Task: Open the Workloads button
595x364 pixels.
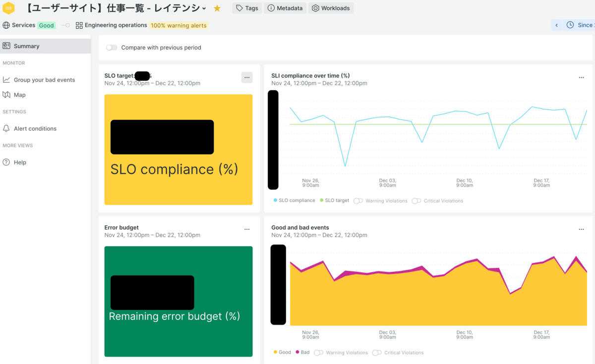Action: coord(331,8)
